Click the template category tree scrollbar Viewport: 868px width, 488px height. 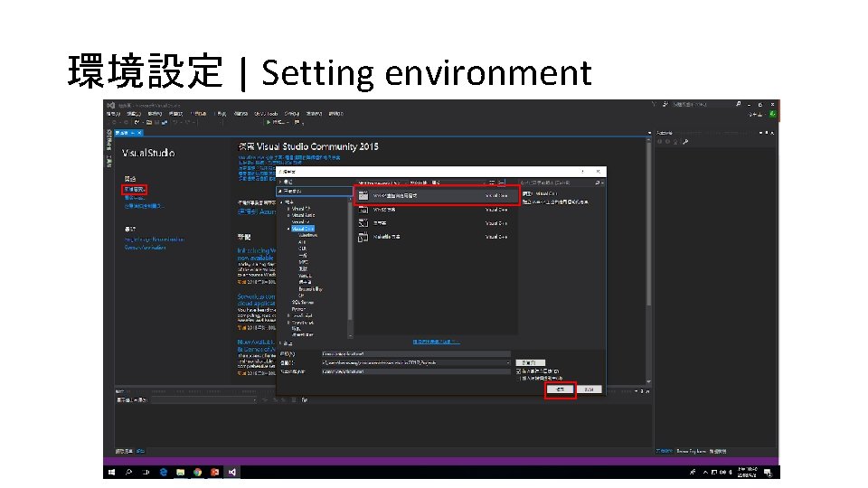tap(351, 268)
